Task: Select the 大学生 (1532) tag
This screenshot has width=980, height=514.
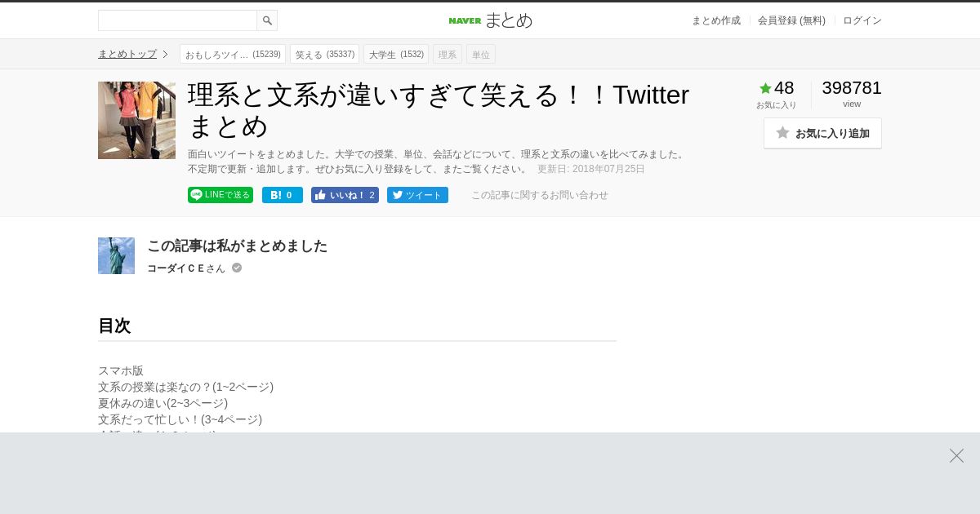Action: pyautogui.click(x=396, y=55)
